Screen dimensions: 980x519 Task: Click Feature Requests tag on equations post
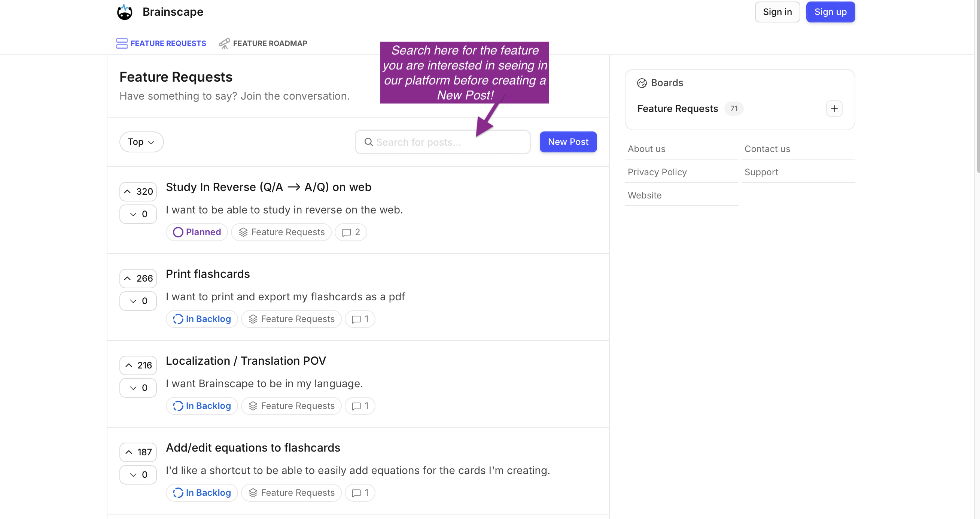click(291, 493)
